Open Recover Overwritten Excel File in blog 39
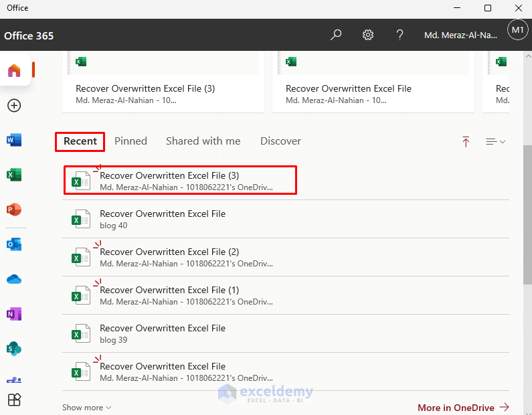The height and width of the screenshot is (415, 532). [x=286, y=333]
